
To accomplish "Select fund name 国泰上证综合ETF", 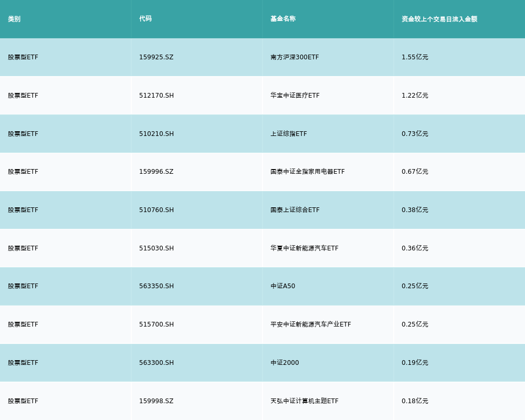I will tap(295, 210).
